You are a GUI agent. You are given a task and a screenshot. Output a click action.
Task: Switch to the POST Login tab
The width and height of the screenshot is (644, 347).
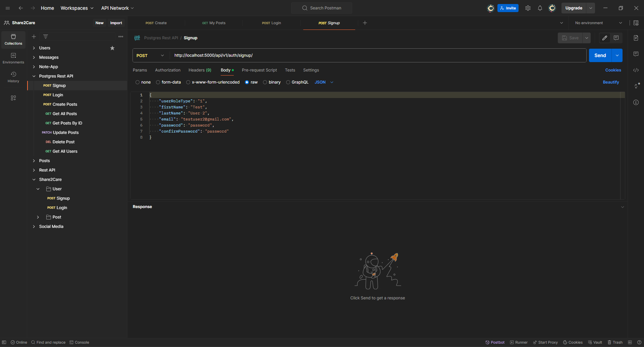271,23
